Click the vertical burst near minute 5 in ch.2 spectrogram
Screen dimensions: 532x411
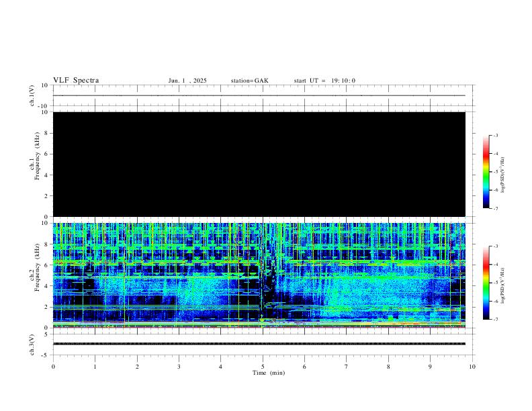tap(261, 275)
